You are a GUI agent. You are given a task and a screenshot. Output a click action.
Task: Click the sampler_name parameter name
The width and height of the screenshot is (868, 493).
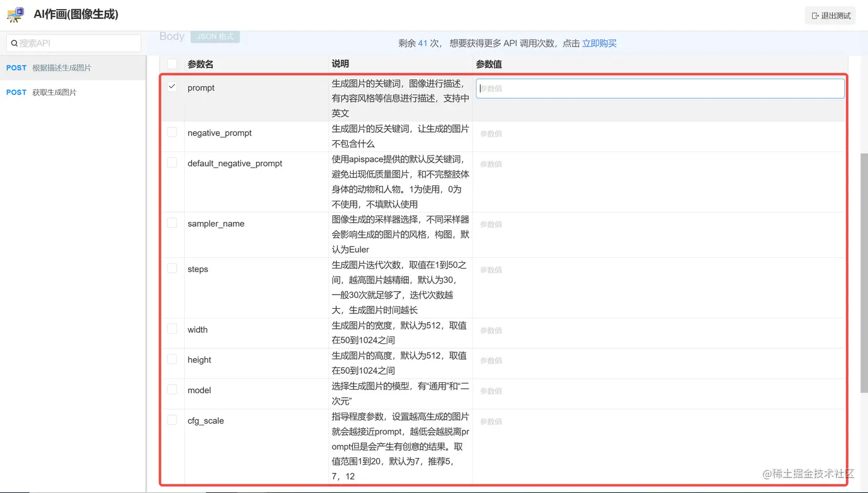(216, 224)
